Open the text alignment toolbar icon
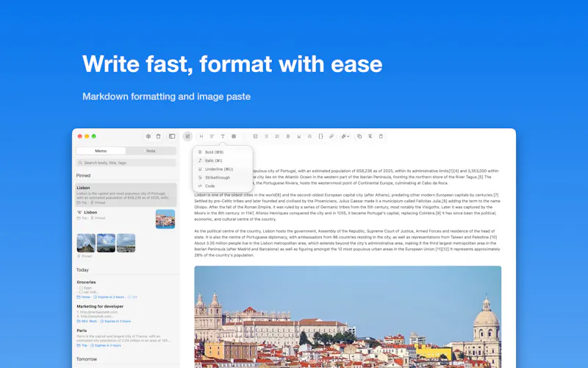This screenshot has height=368, width=588. (212, 136)
